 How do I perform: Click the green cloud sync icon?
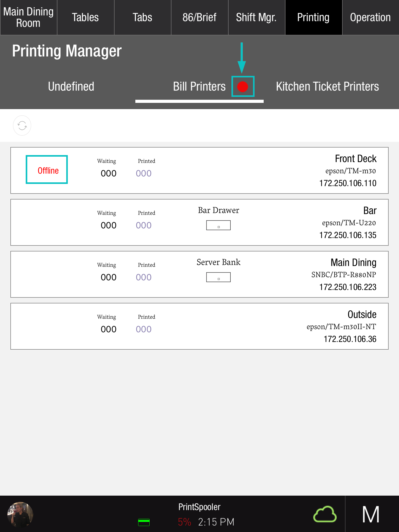pyautogui.click(x=325, y=514)
